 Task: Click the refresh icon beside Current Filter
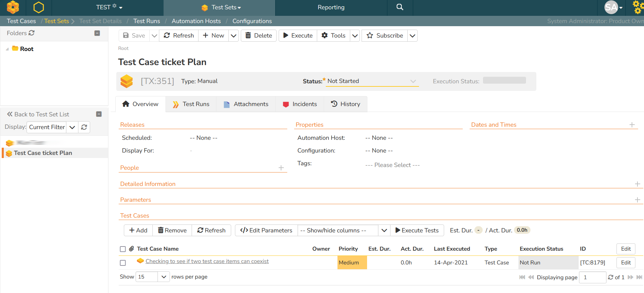point(84,127)
